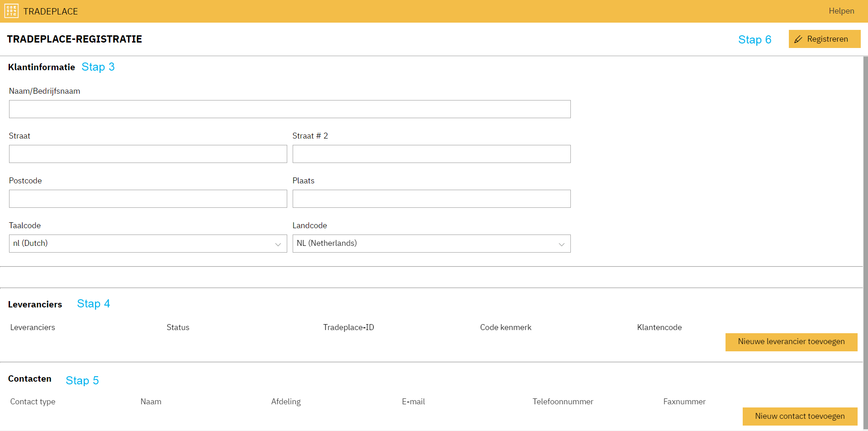Click the Klantencode column header

click(x=659, y=327)
